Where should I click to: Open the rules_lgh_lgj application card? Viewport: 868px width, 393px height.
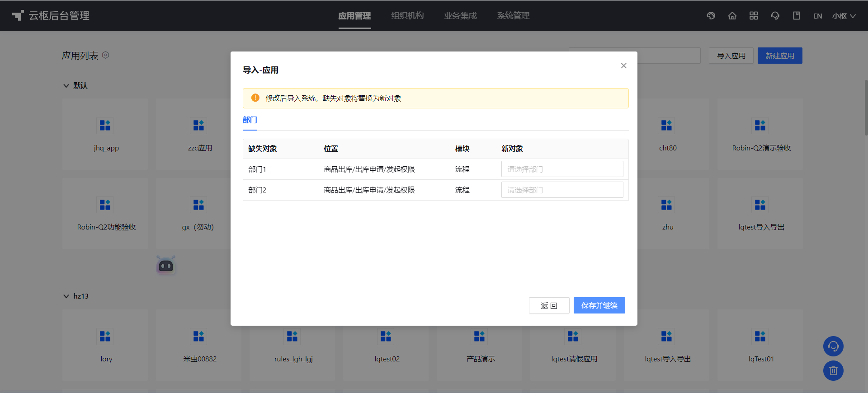pos(292,345)
